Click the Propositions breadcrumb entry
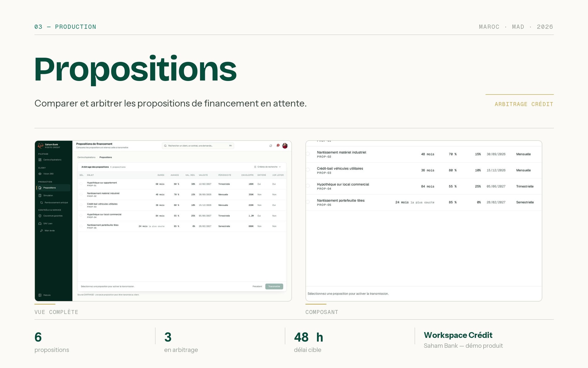 (x=106, y=157)
